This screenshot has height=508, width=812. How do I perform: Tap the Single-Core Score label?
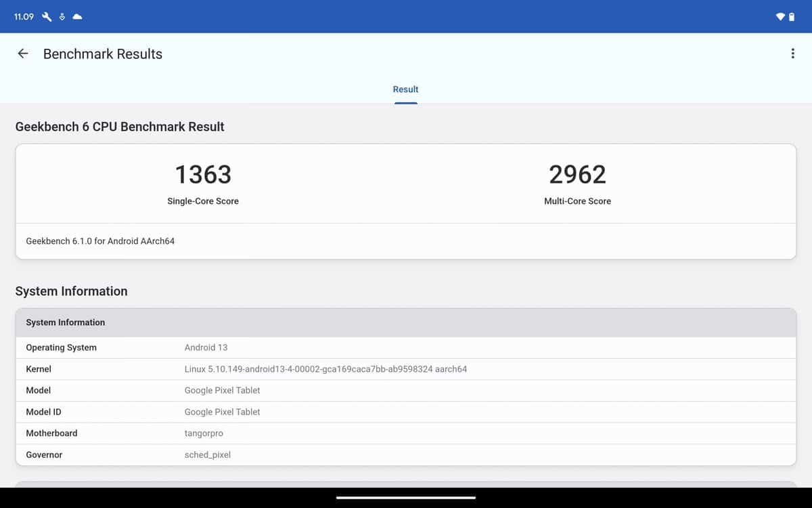click(203, 201)
